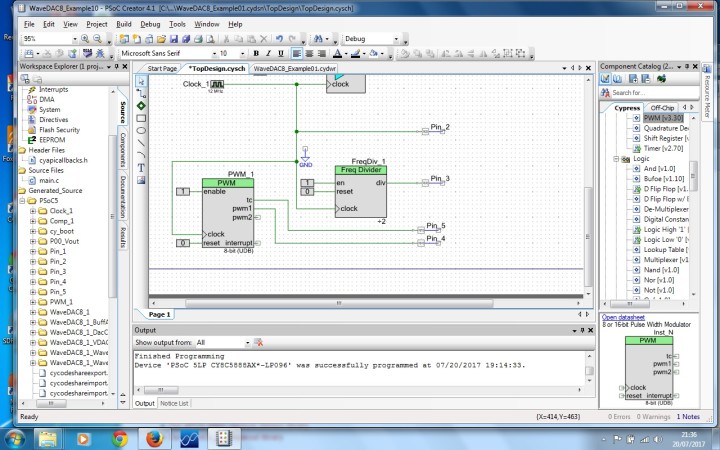This screenshot has height=450, width=720.
Task: Save the current file
Action: [174, 39]
